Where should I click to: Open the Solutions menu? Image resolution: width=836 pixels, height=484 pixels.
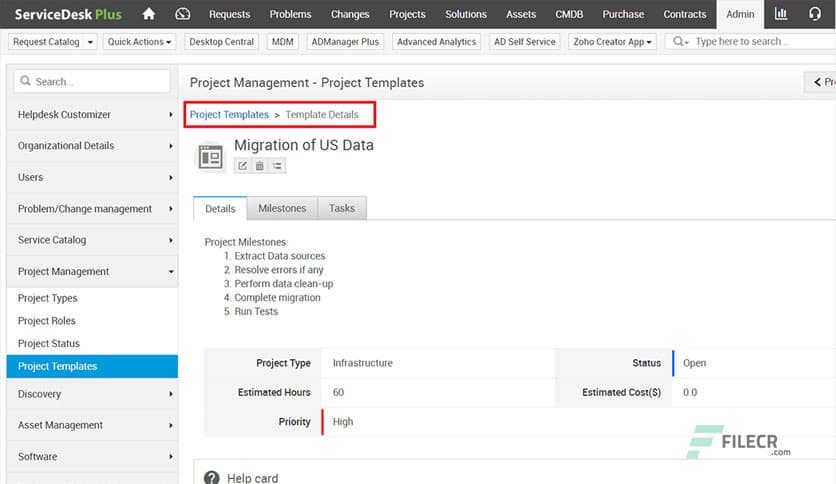pos(466,14)
